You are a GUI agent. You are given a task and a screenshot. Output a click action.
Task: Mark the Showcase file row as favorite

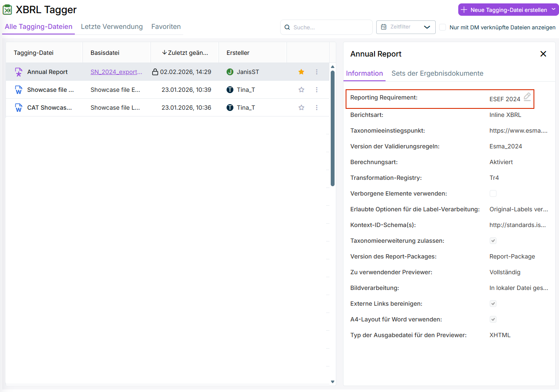pyautogui.click(x=301, y=90)
